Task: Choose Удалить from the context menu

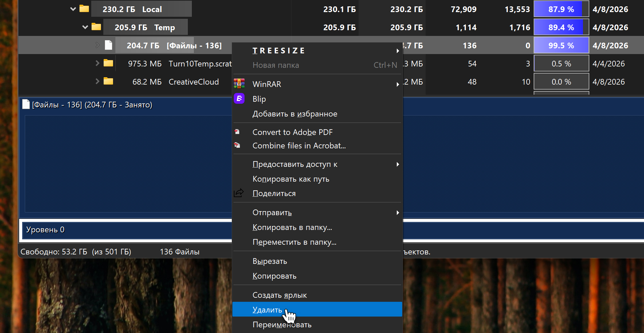Action: click(x=267, y=310)
